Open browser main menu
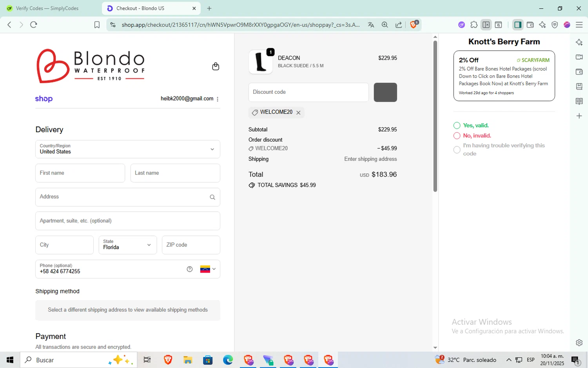Image resolution: width=588 pixels, height=368 pixels. click(x=579, y=25)
